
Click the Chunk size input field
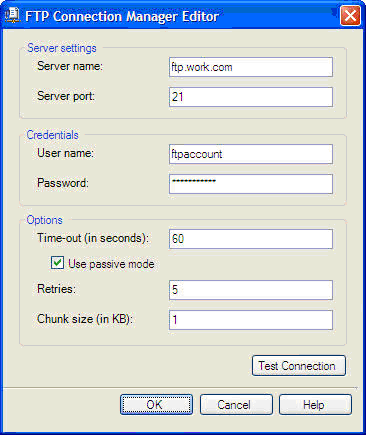[251, 320]
